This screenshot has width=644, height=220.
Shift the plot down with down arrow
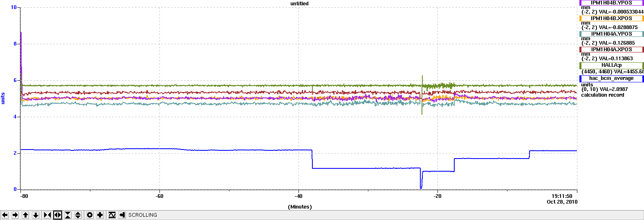(36, 215)
